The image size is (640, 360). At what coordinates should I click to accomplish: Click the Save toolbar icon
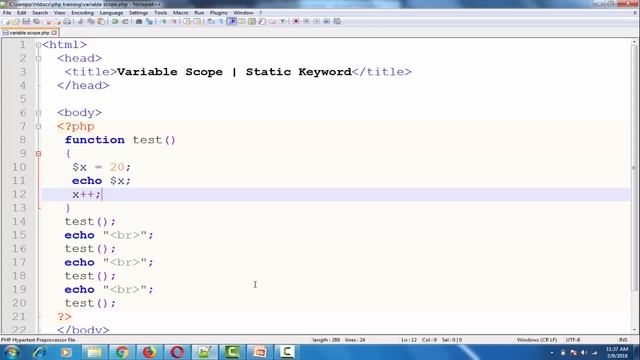pos(26,21)
